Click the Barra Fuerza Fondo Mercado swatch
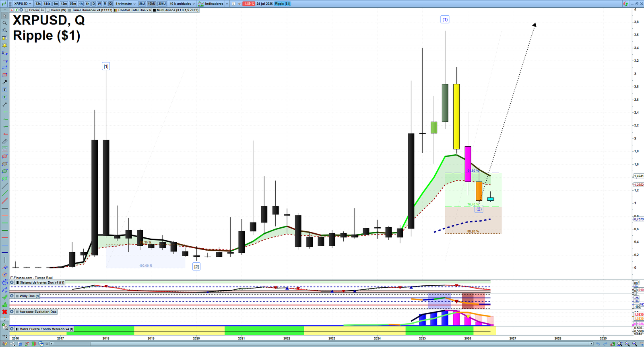 point(17,329)
